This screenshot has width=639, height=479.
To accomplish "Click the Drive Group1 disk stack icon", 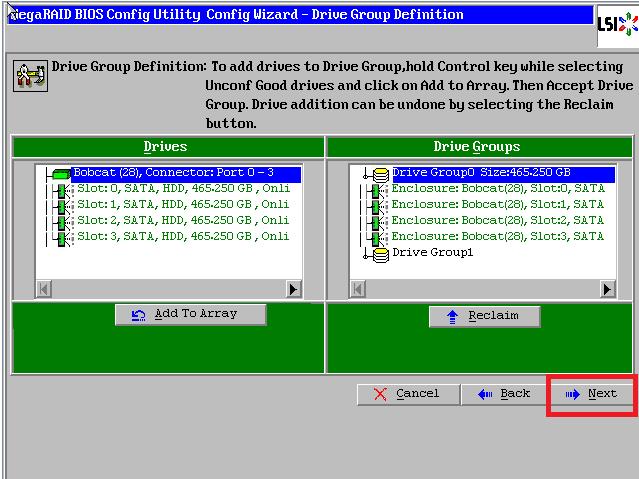I will click(x=381, y=255).
